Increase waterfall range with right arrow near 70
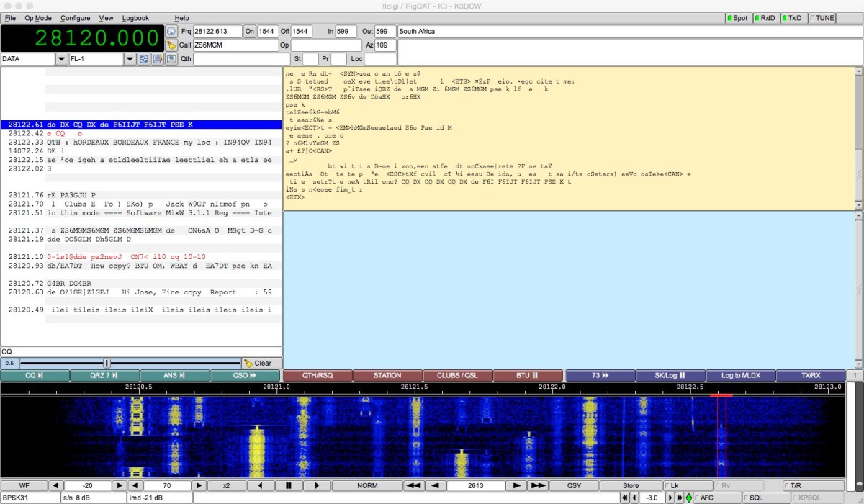 coord(200,485)
